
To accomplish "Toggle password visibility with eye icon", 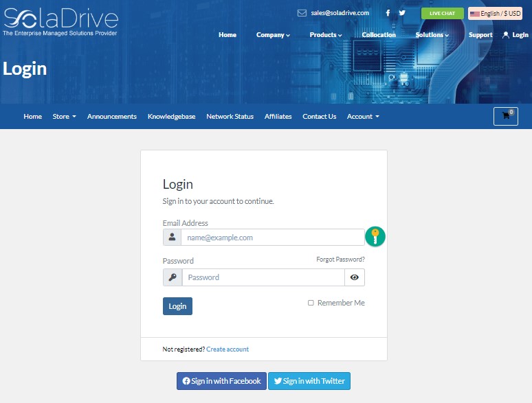I will pyautogui.click(x=355, y=277).
